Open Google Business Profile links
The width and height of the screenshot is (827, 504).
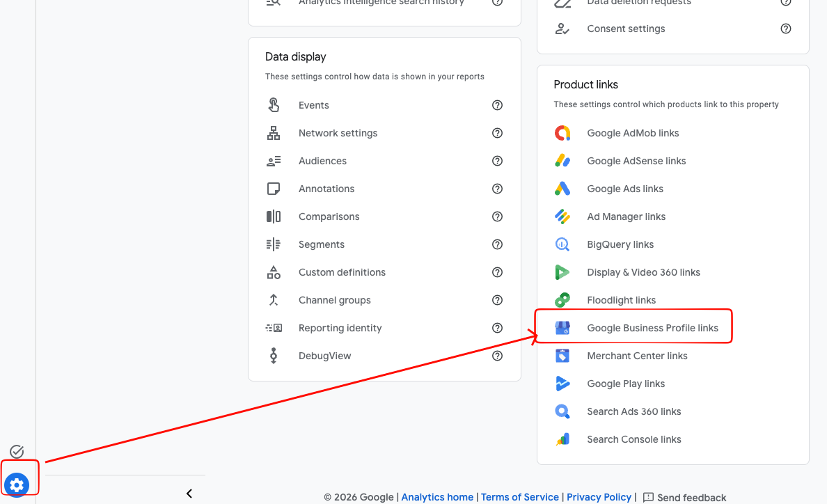[x=653, y=328]
